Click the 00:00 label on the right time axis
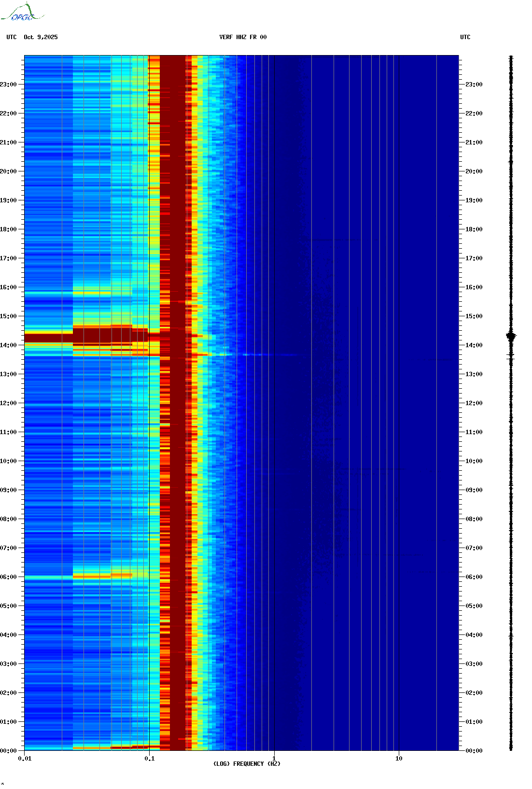532x789 pixels. pyautogui.click(x=474, y=751)
